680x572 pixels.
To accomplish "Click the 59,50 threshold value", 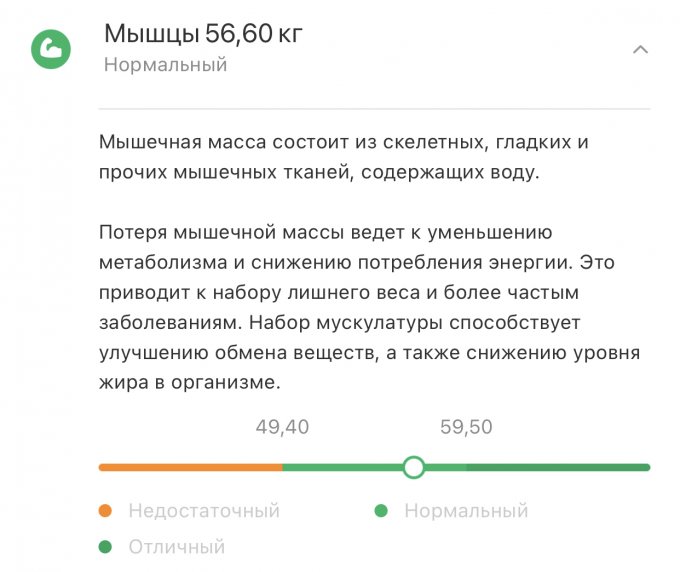I will (x=466, y=427).
